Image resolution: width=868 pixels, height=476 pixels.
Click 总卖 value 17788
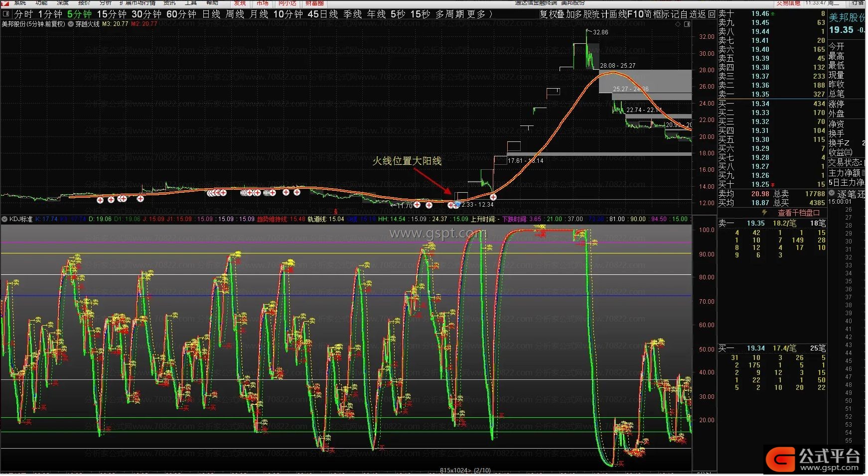click(815, 194)
